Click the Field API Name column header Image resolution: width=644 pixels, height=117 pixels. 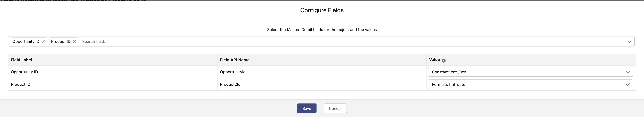(x=235, y=60)
